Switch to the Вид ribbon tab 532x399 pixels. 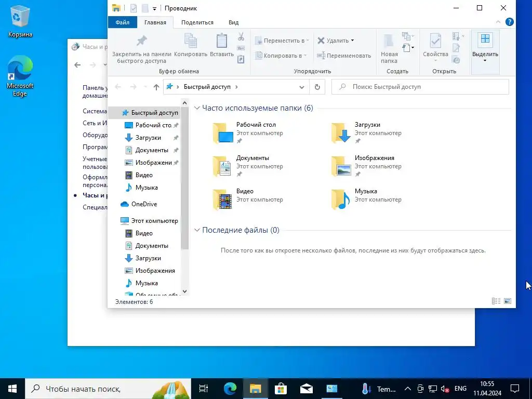coord(233,22)
